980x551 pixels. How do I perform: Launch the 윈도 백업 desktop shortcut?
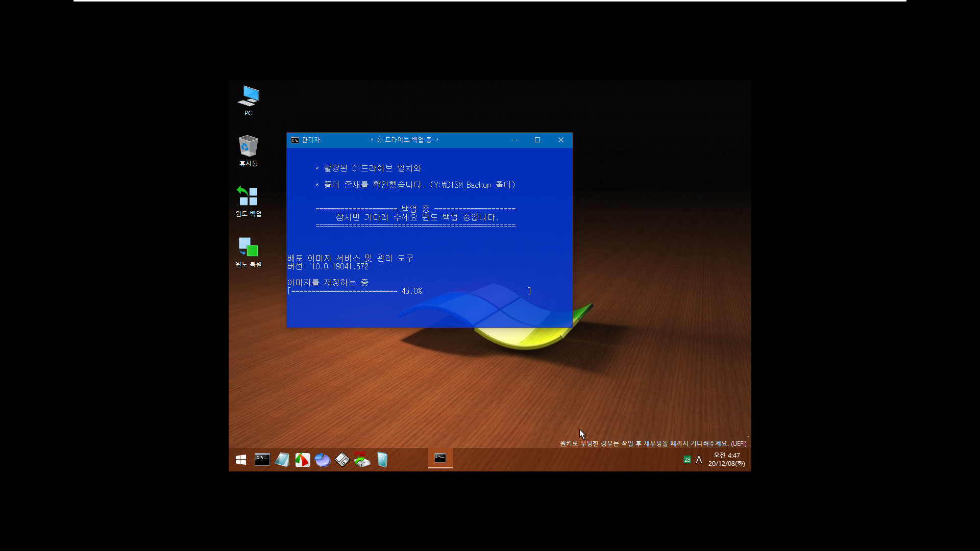pyautogui.click(x=248, y=201)
